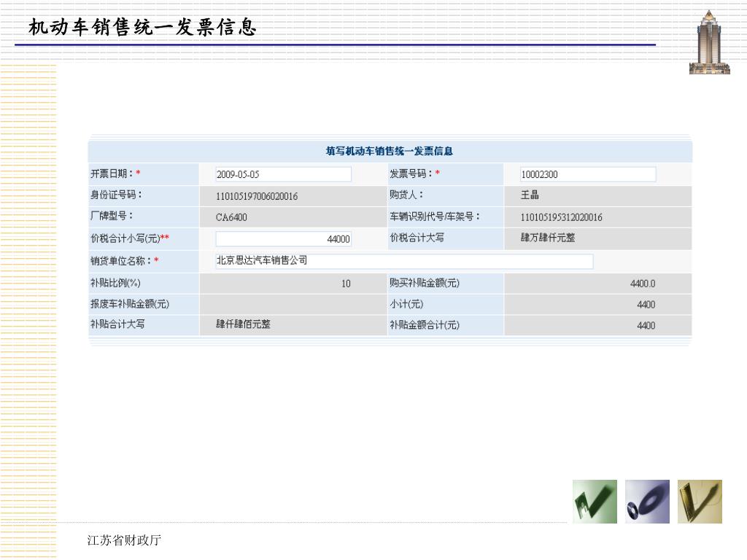This screenshot has width=747, height=560.
Task: Select the ID number 110105197006020016
Action: click(x=257, y=196)
